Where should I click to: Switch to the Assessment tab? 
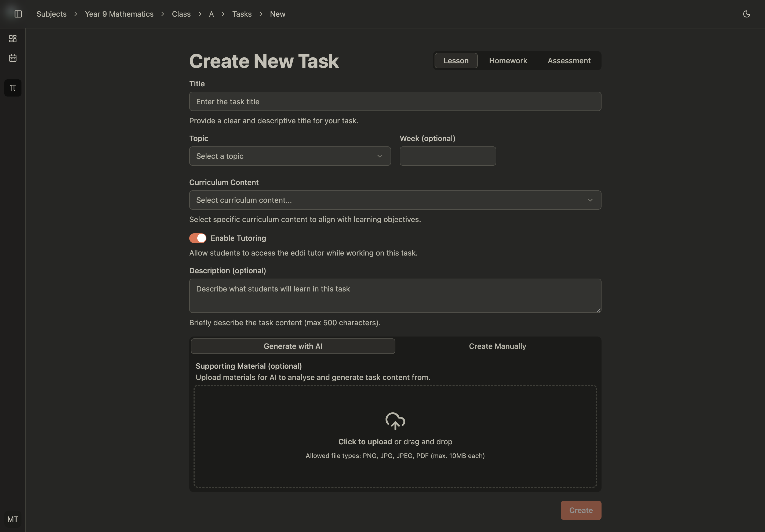click(x=569, y=61)
